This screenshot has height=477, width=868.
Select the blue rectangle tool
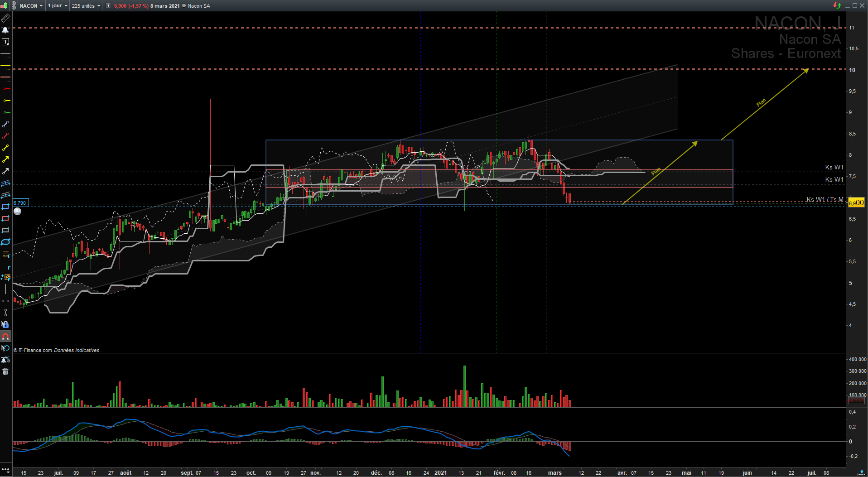click(5, 207)
